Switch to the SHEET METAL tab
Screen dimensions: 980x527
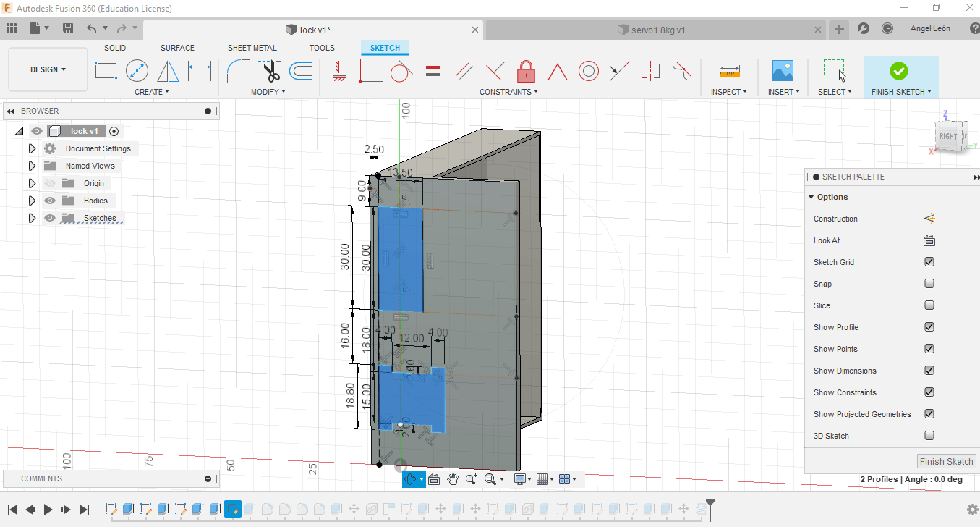(x=252, y=48)
